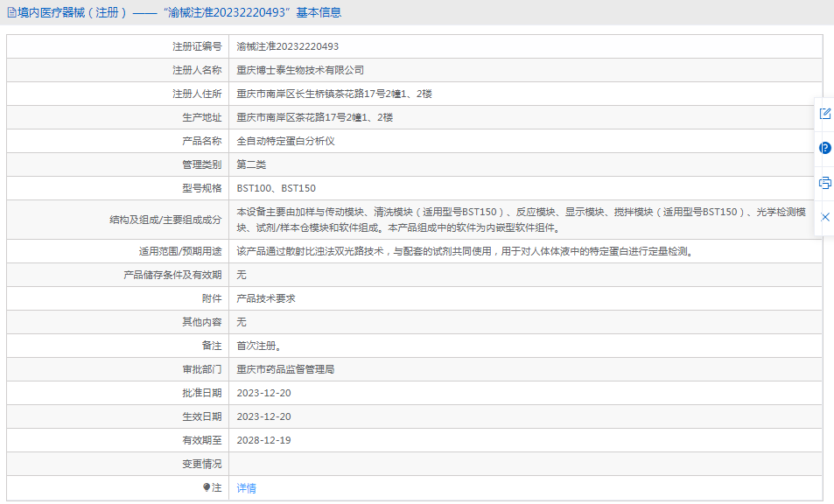Click 无 in the 产品储存条件及有效期 row
Image resolution: width=834 pixels, height=504 pixels.
(x=242, y=275)
